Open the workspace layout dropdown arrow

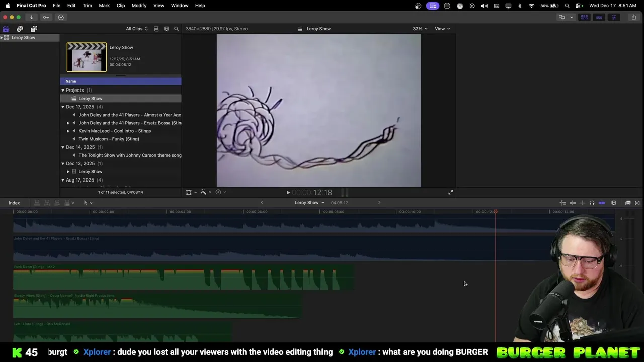click(x=571, y=17)
